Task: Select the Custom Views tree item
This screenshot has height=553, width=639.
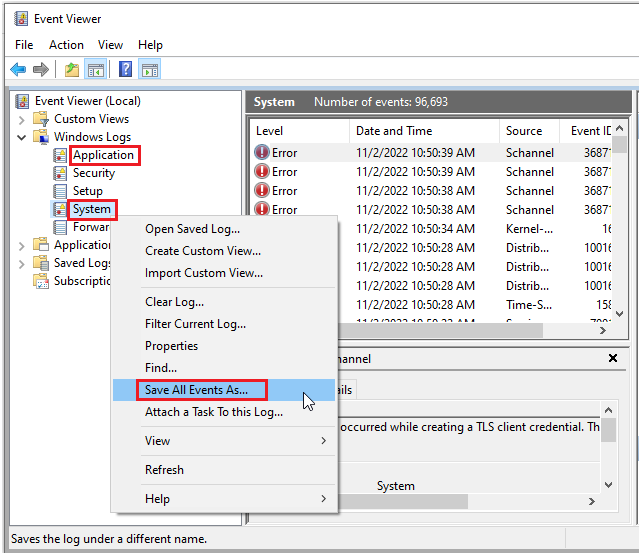Action: [x=91, y=119]
